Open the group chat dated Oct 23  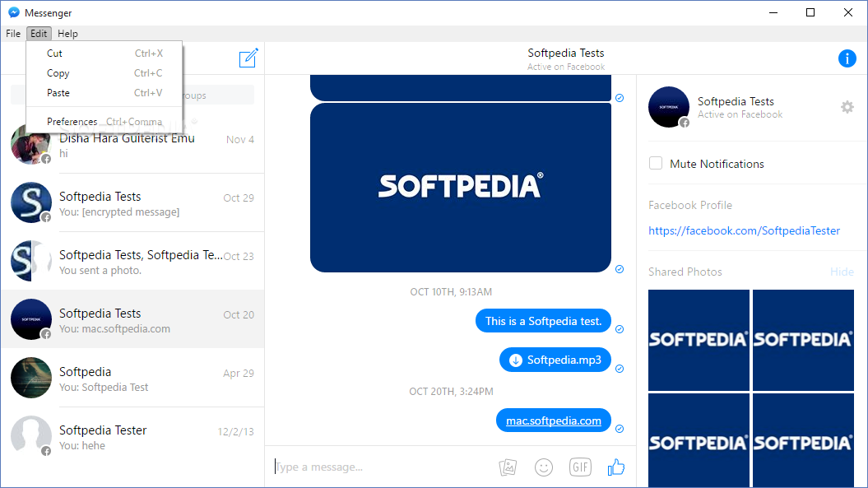click(132, 261)
